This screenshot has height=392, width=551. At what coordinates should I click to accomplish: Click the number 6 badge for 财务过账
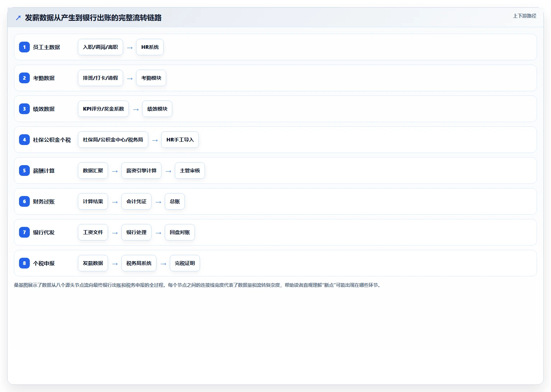[24, 201]
